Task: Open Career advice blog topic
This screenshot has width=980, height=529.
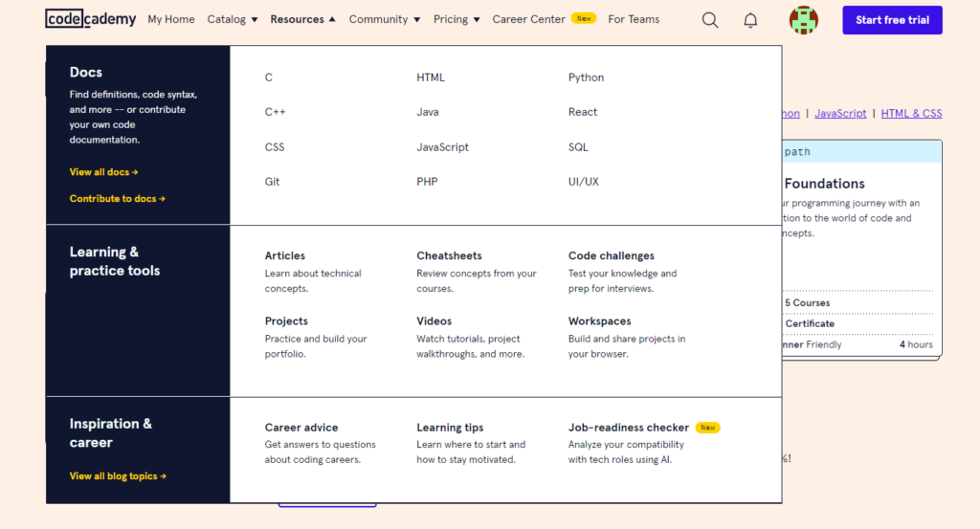Action: [x=301, y=428]
